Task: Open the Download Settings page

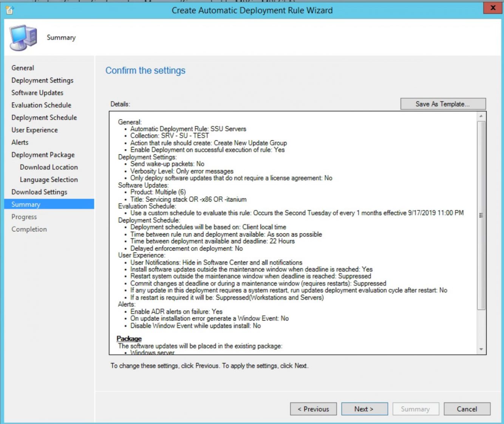Action: click(x=39, y=192)
